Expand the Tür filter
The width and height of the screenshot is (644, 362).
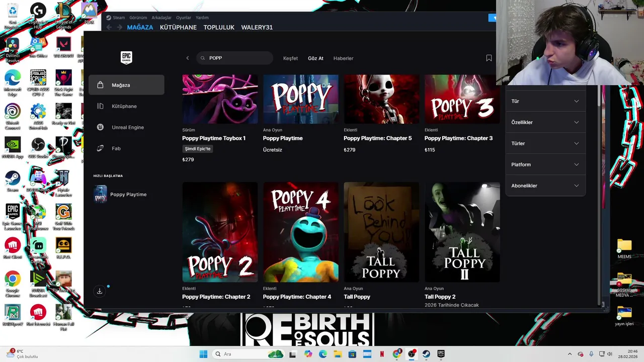coord(545,101)
